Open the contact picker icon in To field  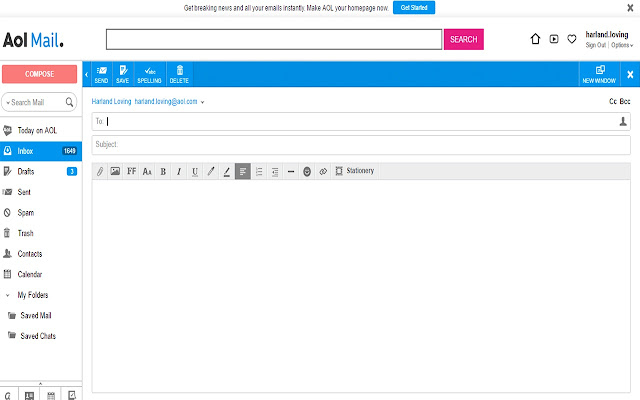[x=623, y=121]
